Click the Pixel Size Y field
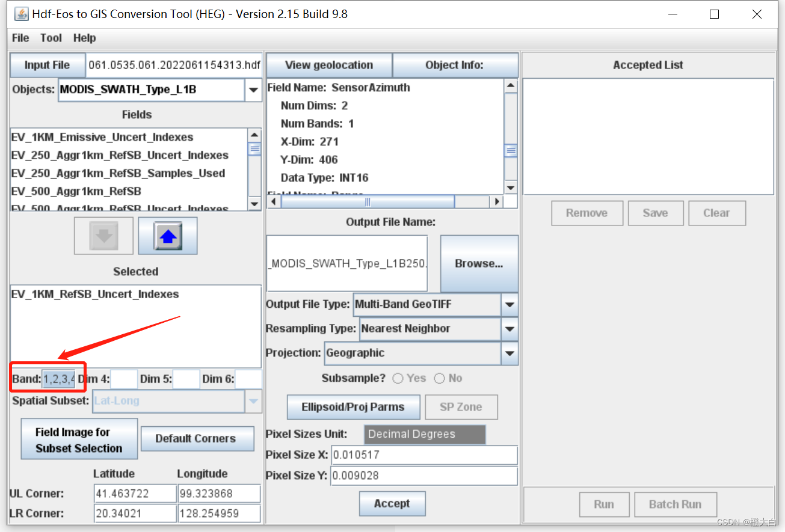 [424, 475]
